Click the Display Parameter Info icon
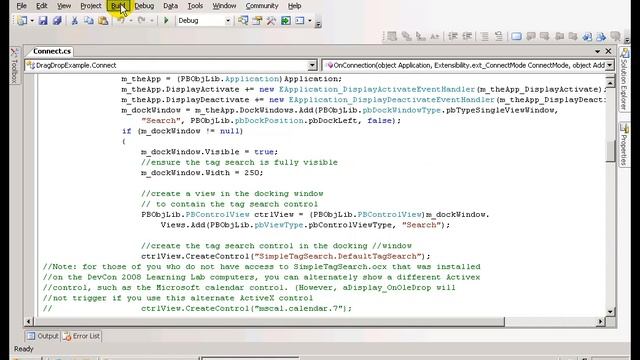Viewport: 640px width, 360px height. click(406, 36)
